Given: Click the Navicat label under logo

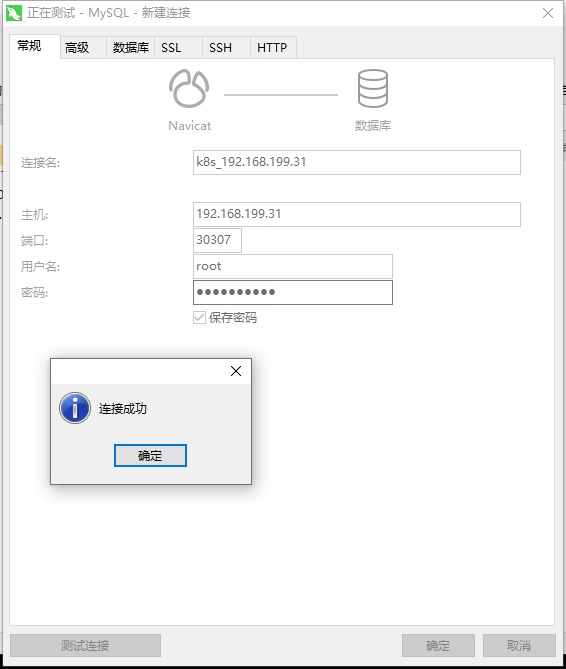Looking at the screenshot, I should pos(189,126).
